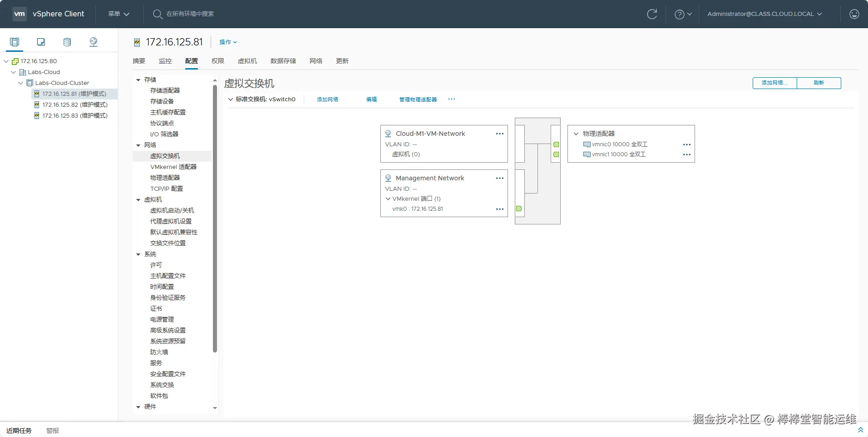Viewport: 868px width, 437px height.
Task: Collapse the 标准交换机 vSwitch0 section
Action: pyautogui.click(x=231, y=99)
